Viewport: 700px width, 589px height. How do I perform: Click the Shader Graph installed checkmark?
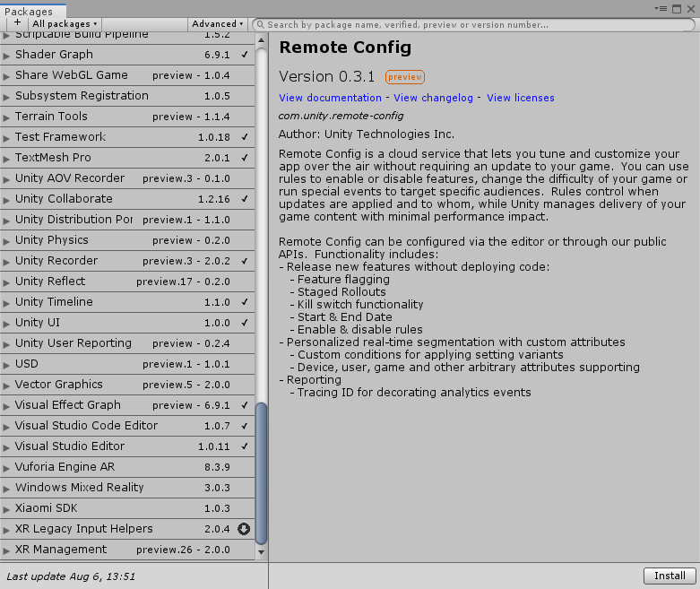pyautogui.click(x=245, y=54)
